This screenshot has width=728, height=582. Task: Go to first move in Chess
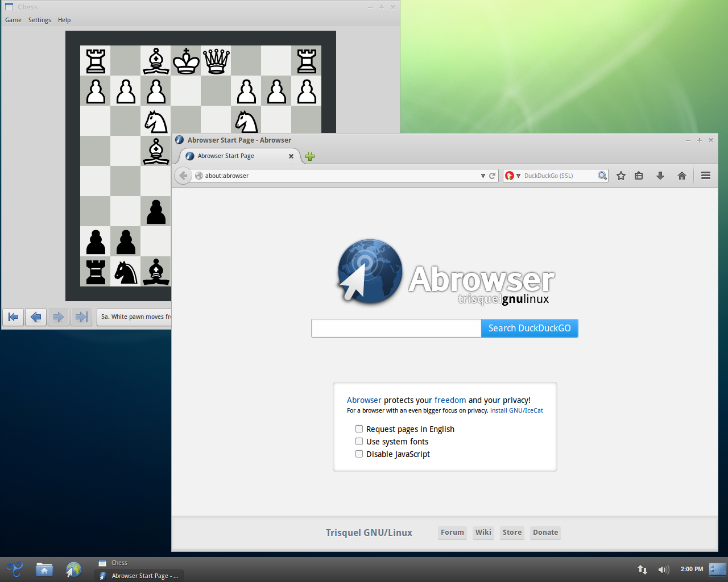13,317
